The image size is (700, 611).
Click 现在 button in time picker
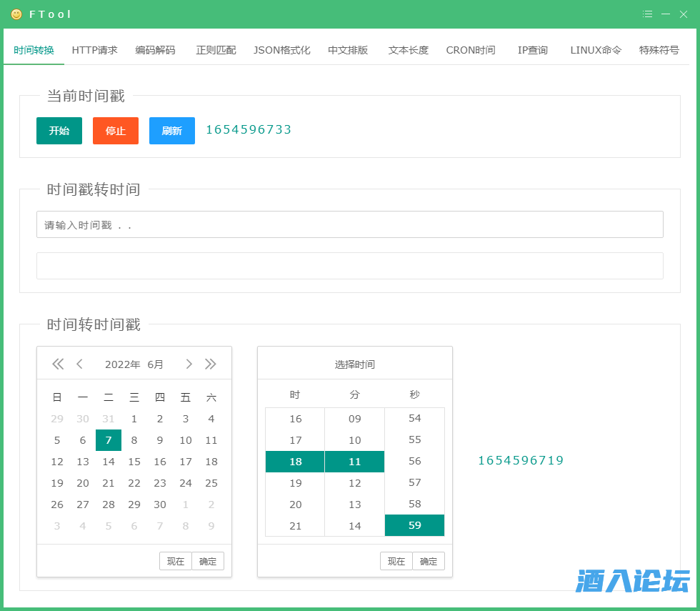coord(396,561)
